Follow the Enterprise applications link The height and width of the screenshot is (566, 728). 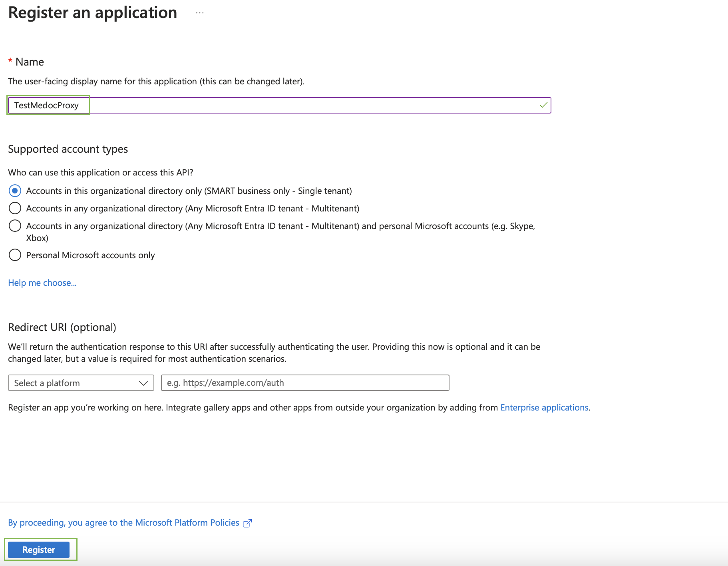pos(544,407)
